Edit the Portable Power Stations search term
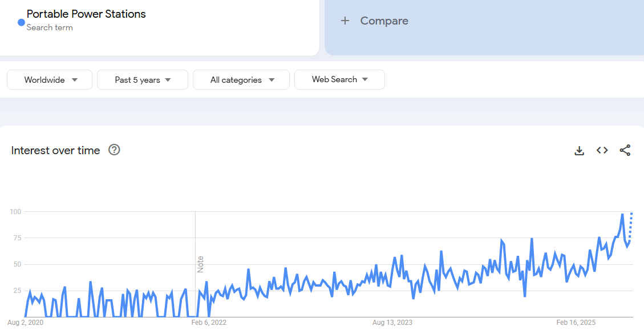Viewport: 644px width, 334px height. pos(86,14)
